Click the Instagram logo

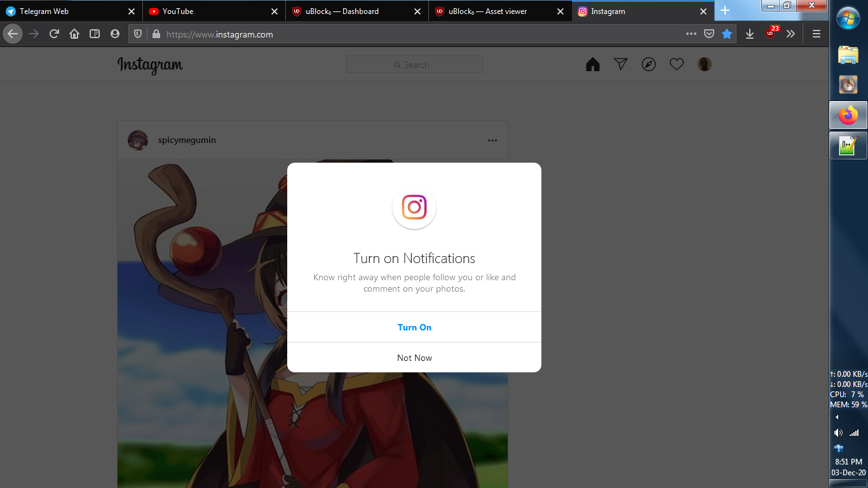[150, 64]
